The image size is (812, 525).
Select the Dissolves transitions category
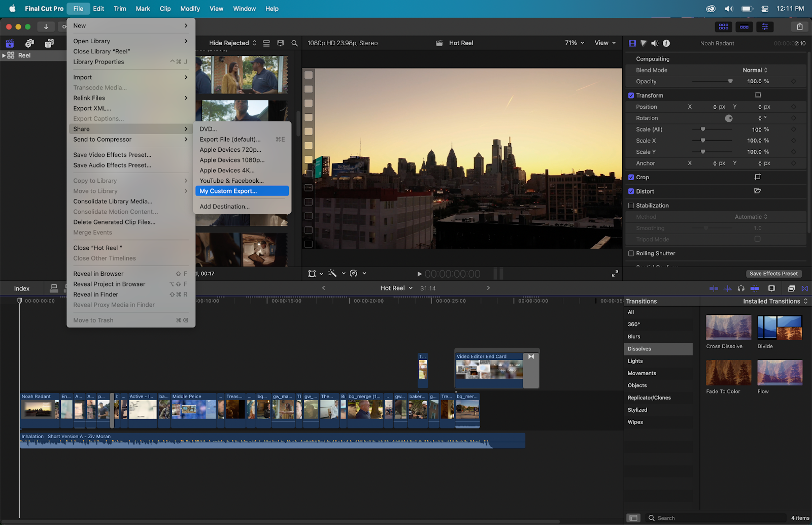[658, 349]
